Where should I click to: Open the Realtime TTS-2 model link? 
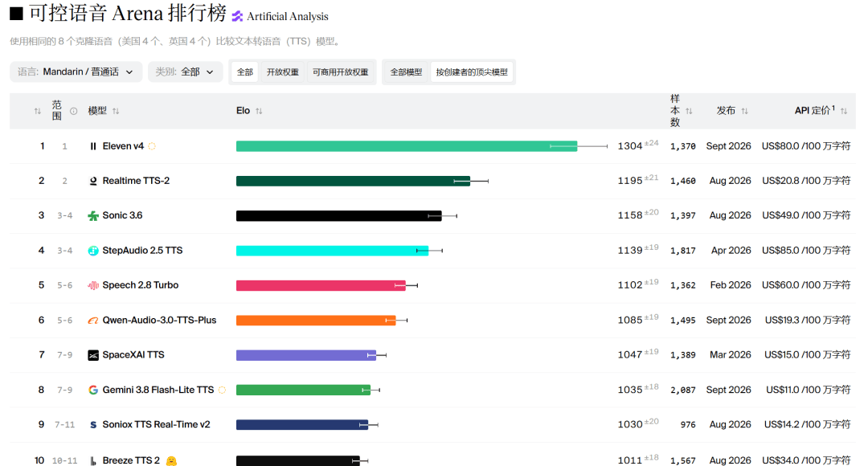click(136, 181)
